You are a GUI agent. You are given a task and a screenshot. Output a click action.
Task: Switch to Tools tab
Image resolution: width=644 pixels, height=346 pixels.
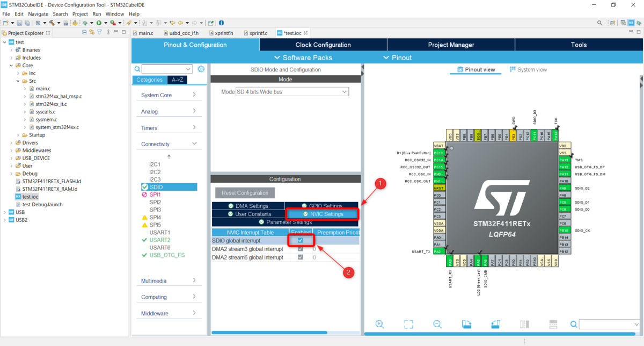pos(579,45)
